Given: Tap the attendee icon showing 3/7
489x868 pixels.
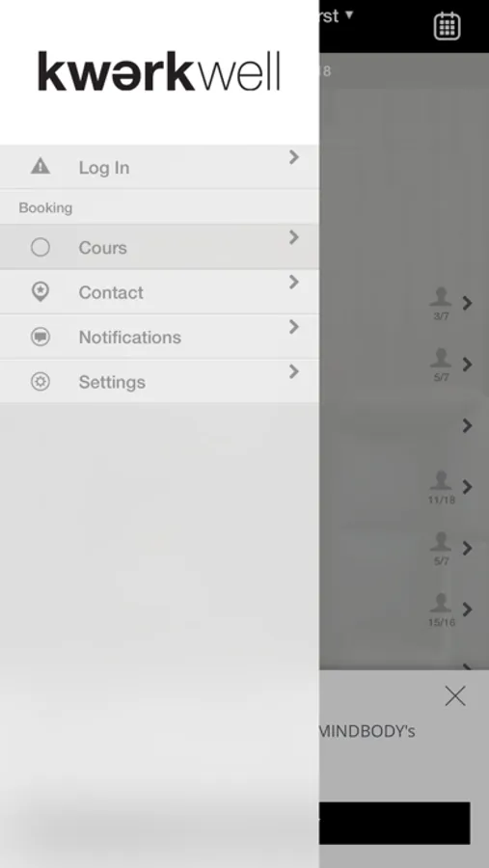Looking at the screenshot, I should click(x=441, y=304).
